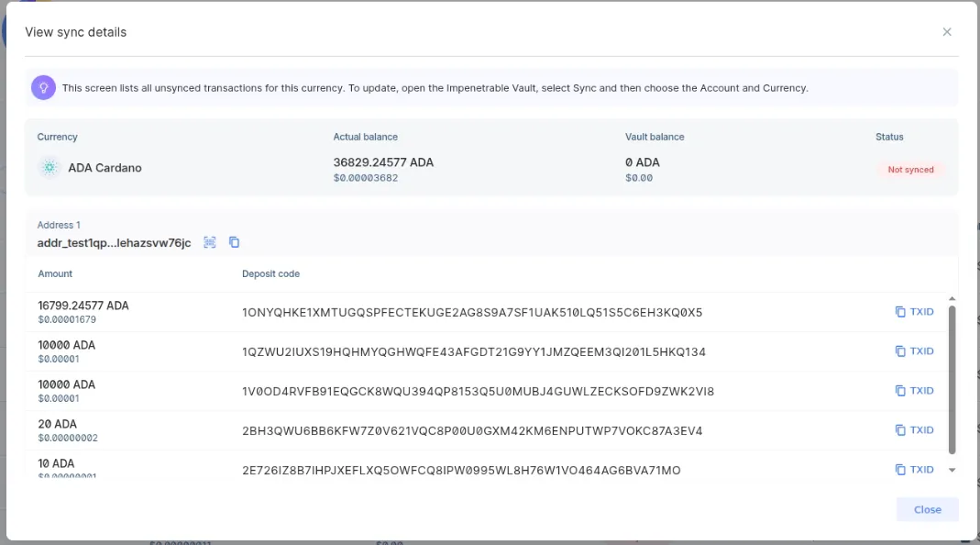The width and height of the screenshot is (980, 545).
Task: Click deposit code starting with 2E726IZ8B7
Action: [461, 470]
